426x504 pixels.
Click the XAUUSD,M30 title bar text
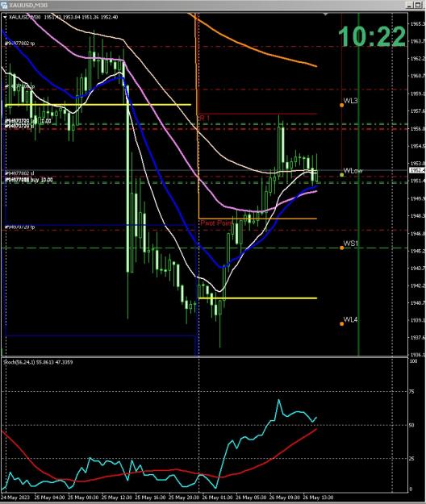pyautogui.click(x=28, y=5)
